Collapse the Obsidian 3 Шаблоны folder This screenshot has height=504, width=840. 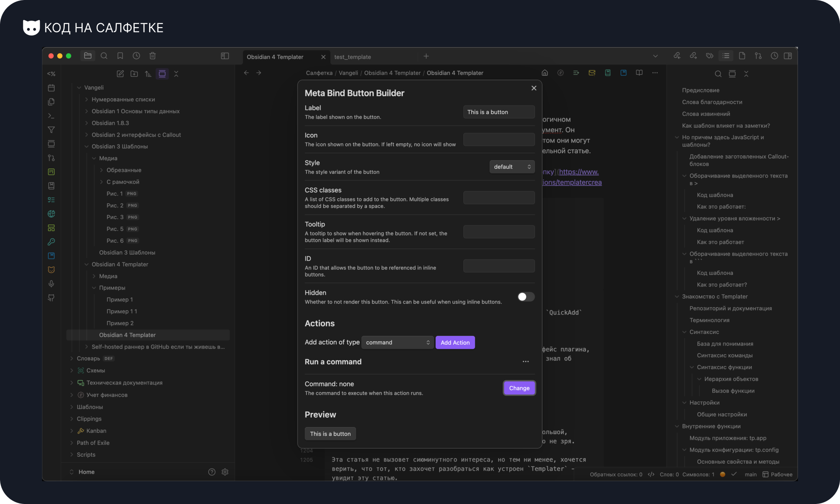[87, 147]
